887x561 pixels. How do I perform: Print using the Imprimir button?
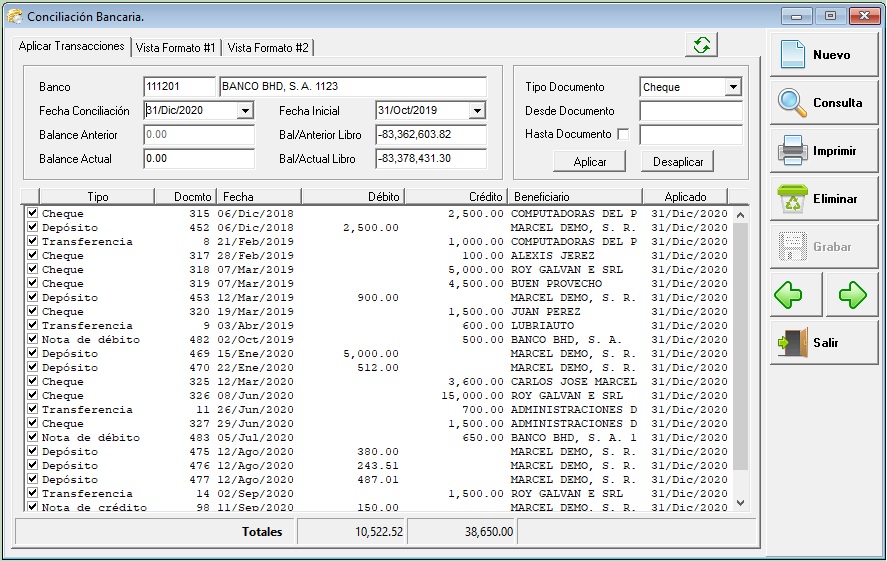pyautogui.click(x=822, y=151)
